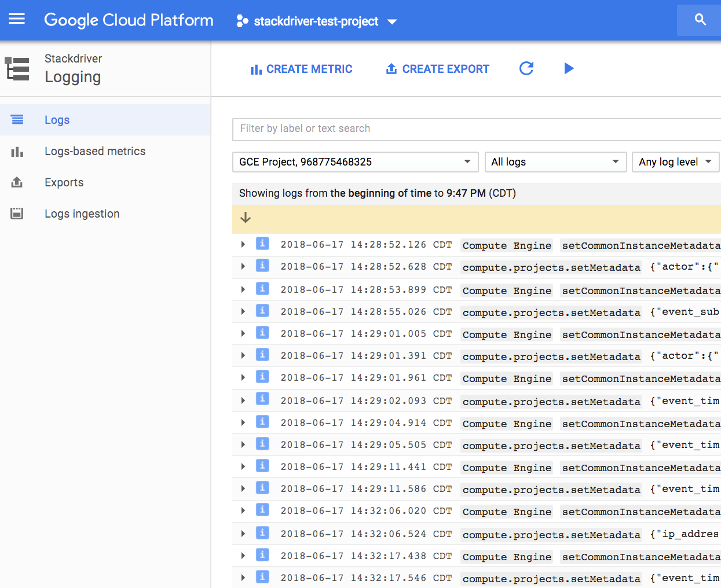
Task: Click info severity icon for 14:32:17.546 entry
Action: click(262, 577)
